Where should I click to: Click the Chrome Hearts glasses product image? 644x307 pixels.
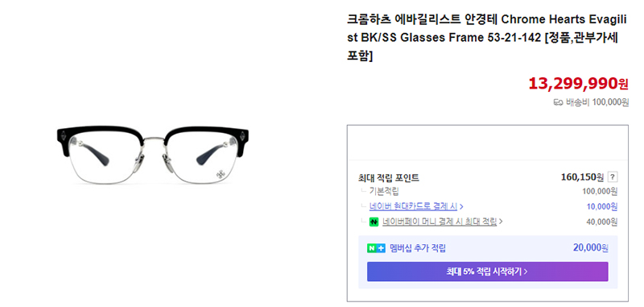click(x=153, y=155)
